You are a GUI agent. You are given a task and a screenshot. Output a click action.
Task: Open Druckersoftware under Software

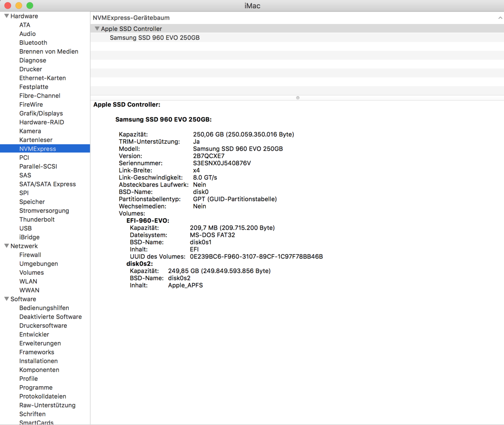tap(43, 326)
